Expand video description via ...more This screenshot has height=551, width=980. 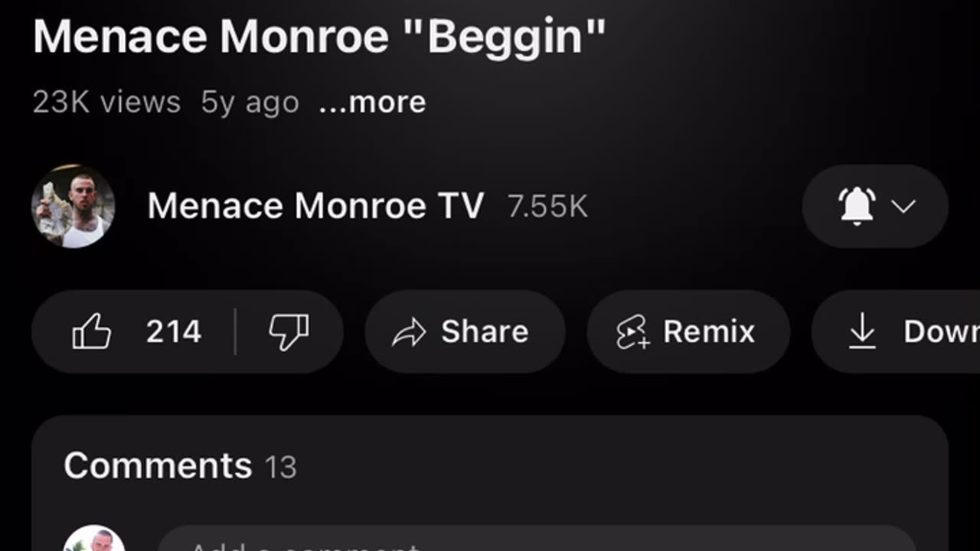372,102
